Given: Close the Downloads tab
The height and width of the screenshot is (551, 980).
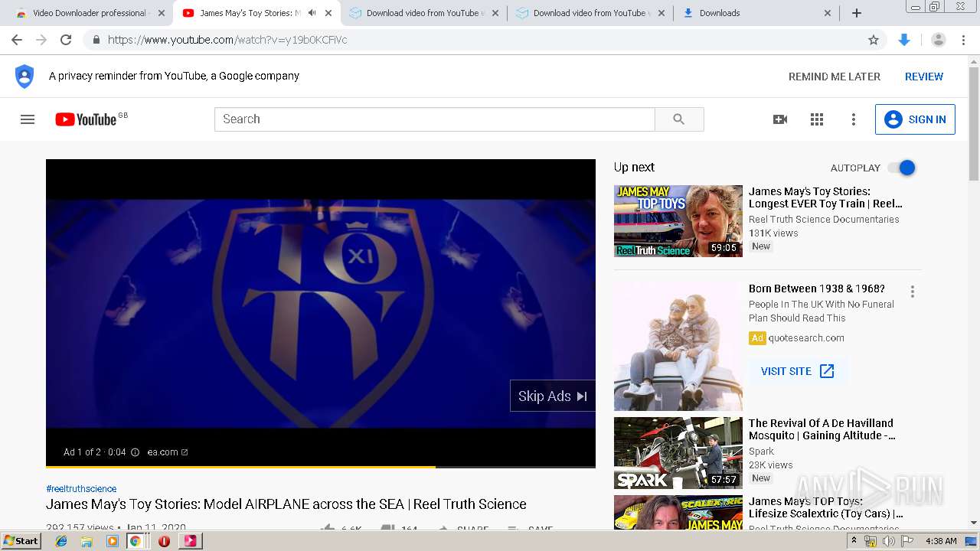Looking at the screenshot, I should click(x=828, y=13).
